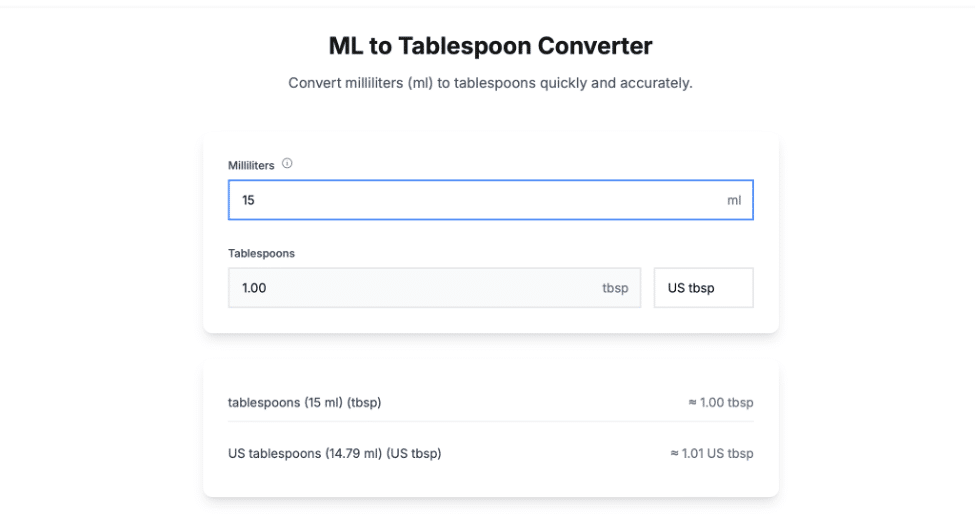Screen dimensions: 977x520
Task: Select the Milliliters field label
Action: [251, 166]
